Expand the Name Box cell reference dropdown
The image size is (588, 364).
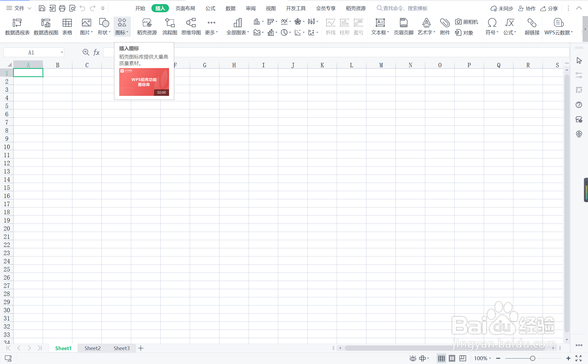click(62, 52)
